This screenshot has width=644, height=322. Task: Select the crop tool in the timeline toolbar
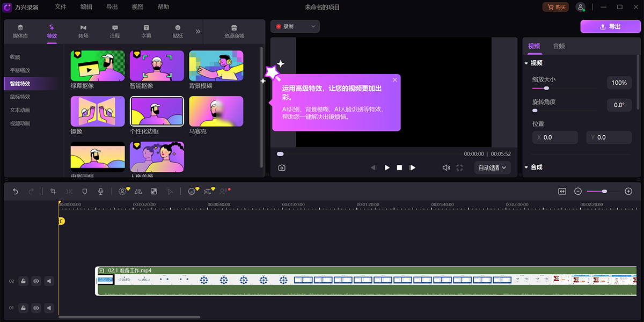(x=54, y=191)
